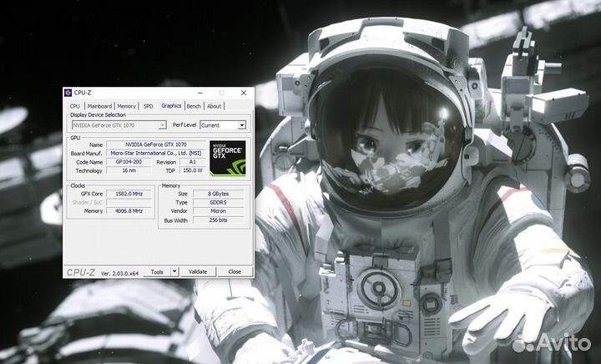Go to the SPD tab
601x364 pixels.
[x=148, y=106]
